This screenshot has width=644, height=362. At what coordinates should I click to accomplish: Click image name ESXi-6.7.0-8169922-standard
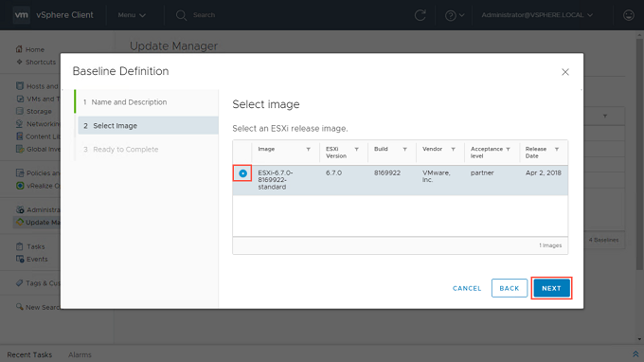[x=276, y=180]
